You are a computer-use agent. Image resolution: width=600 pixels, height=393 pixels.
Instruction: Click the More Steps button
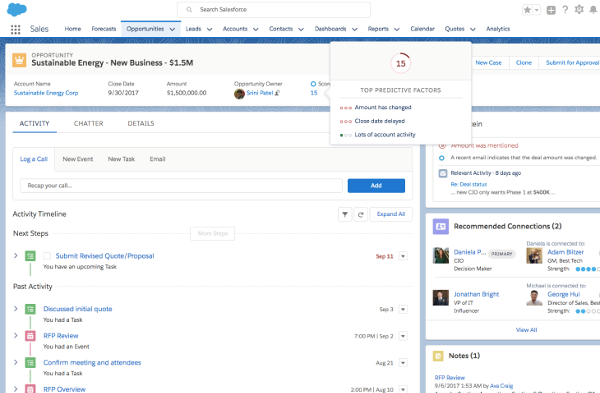coord(212,233)
